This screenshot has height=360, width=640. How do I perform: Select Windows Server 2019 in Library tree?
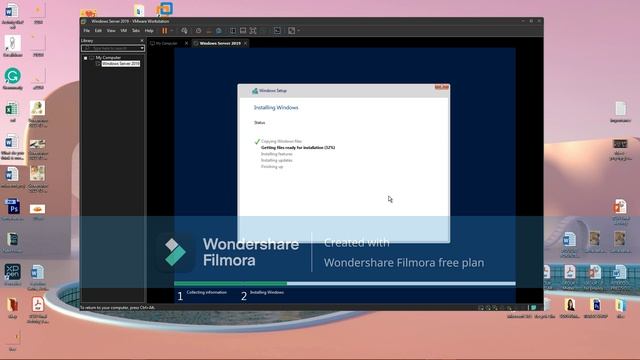click(121, 64)
